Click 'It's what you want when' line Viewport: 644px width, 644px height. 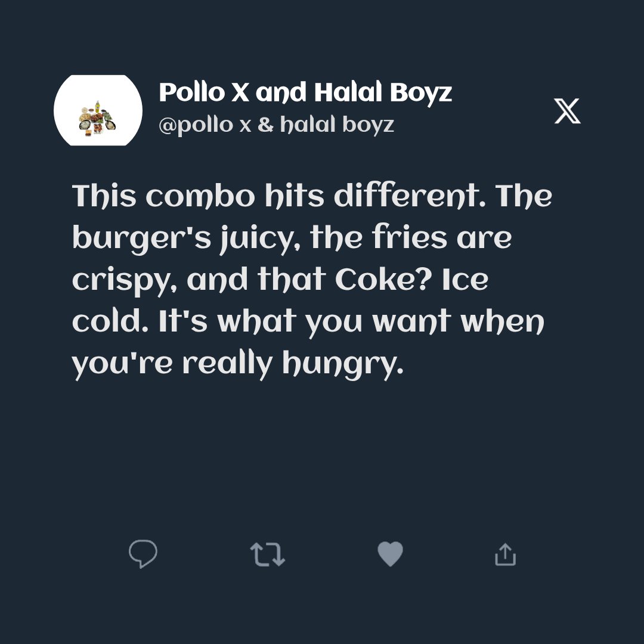pos(352,321)
